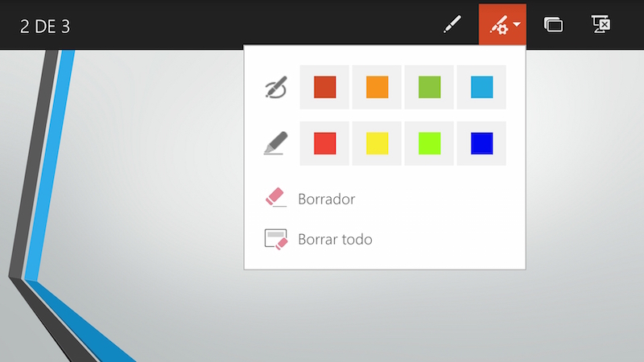Choose light blue pen color
Image resolution: width=644 pixels, height=362 pixels.
(x=481, y=87)
